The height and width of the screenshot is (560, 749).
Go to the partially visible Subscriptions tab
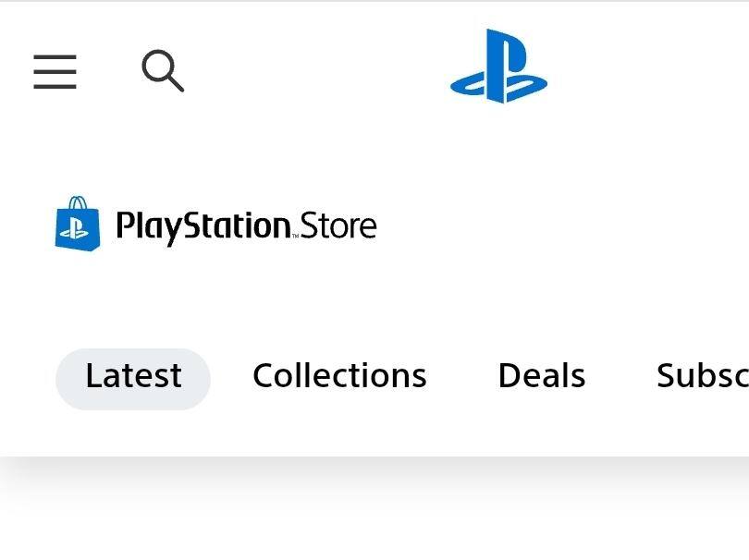tap(702, 377)
